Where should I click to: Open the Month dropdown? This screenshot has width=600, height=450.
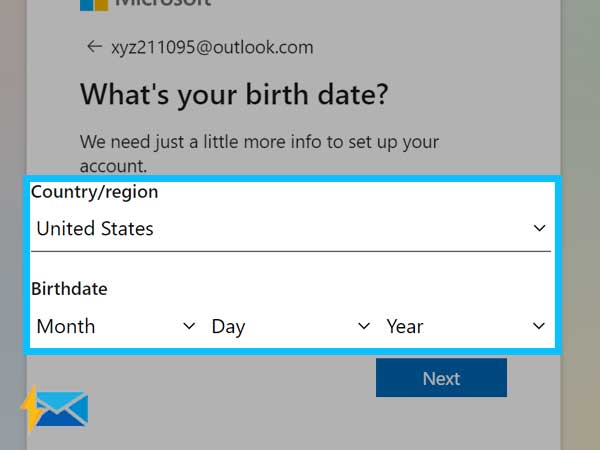(x=116, y=326)
